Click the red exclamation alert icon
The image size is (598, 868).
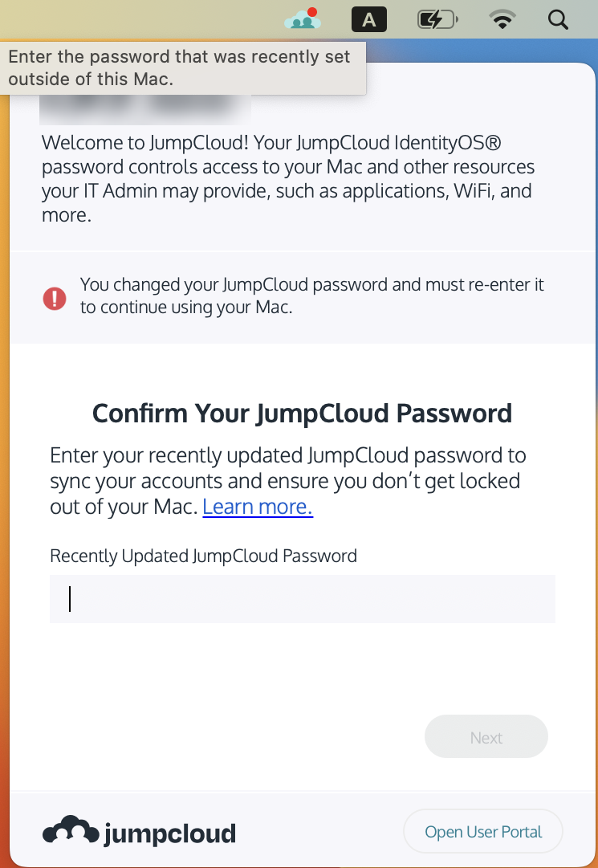(x=55, y=299)
